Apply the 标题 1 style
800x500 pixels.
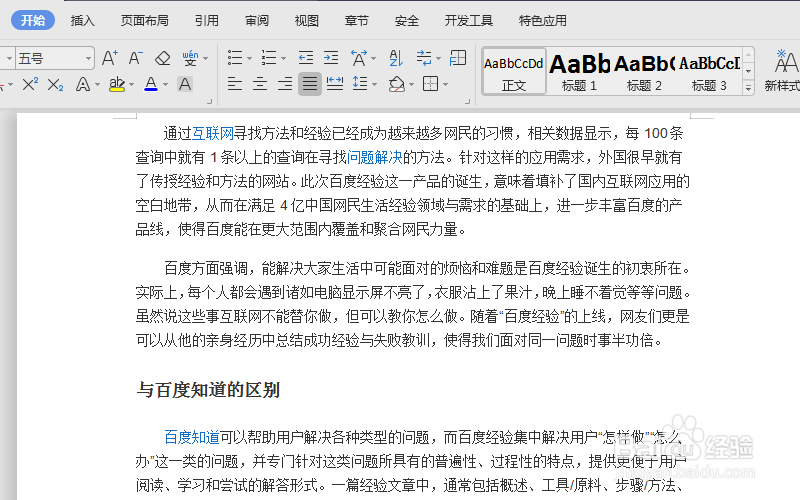[579, 71]
